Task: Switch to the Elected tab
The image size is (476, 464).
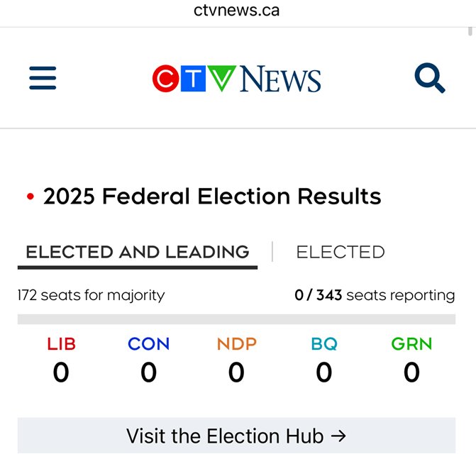Action: [x=341, y=252]
